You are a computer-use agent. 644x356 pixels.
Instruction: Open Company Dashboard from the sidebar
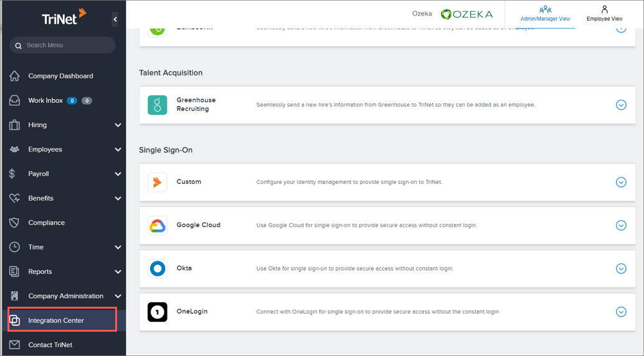60,76
